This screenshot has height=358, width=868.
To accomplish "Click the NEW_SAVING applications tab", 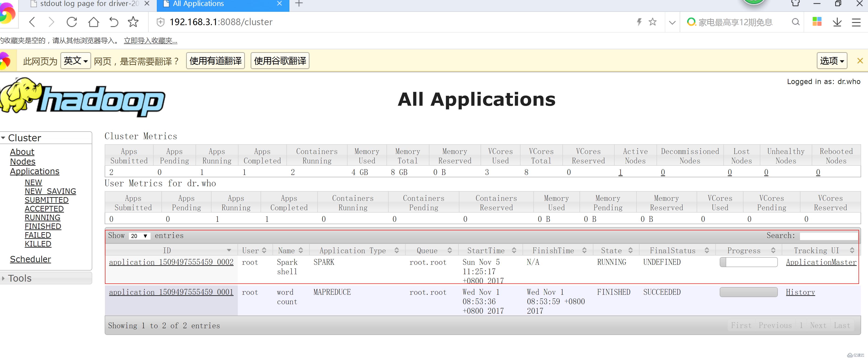I will 50,191.
